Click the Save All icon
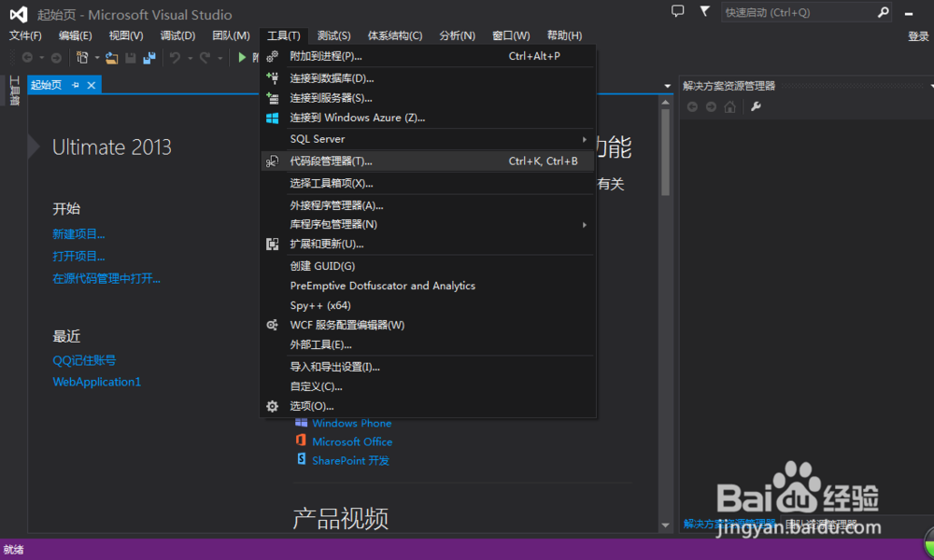Image resolution: width=934 pixels, height=560 pixels. point(149,58)
